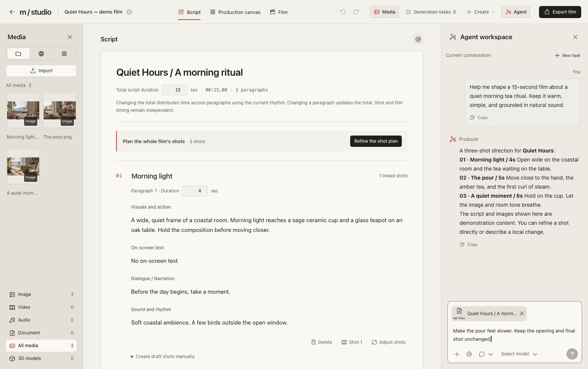The image size is (588, 369).
Task: Click the @ mention icon in Script header
Action: 418,39
